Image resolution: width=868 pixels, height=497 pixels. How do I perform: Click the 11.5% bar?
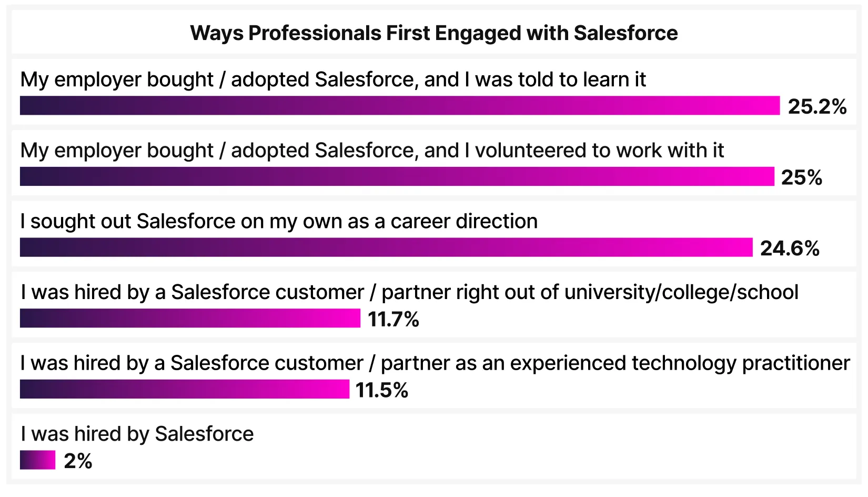click(x=184, y=389)
